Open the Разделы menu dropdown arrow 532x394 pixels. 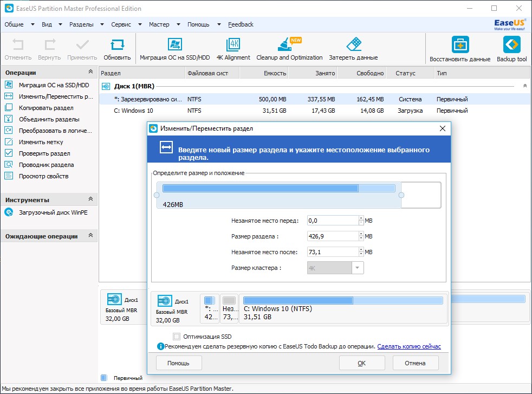click(102, 24)
